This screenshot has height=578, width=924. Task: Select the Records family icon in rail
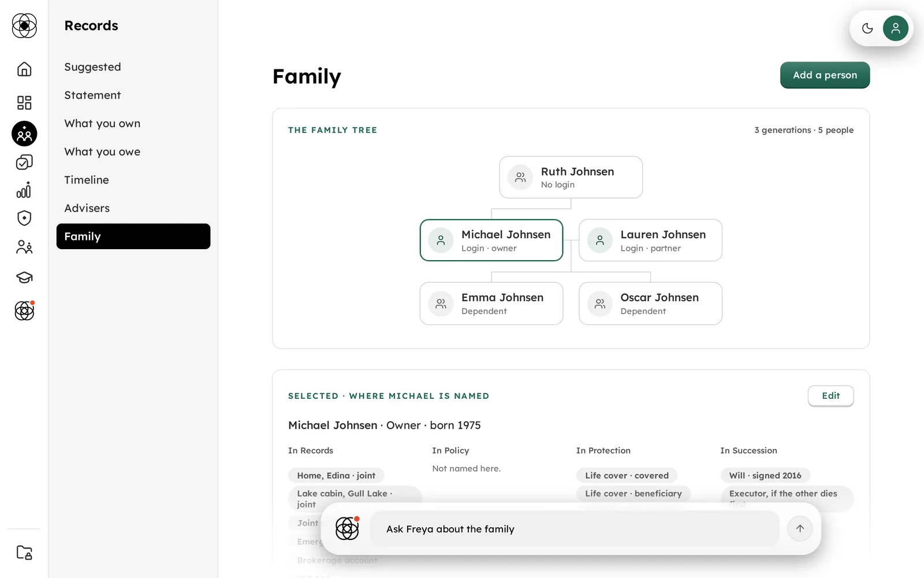coord(24,134)
